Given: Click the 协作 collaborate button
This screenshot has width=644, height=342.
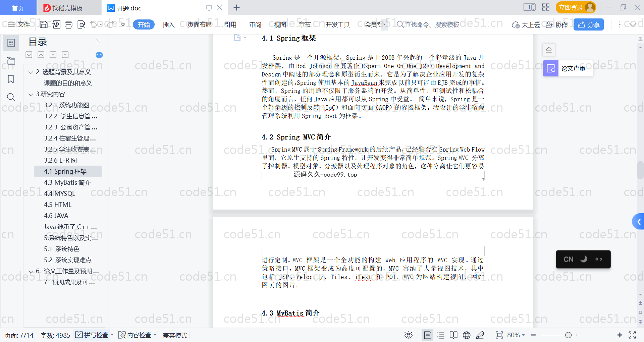Looking at the screenshot, I should [557, 24].
